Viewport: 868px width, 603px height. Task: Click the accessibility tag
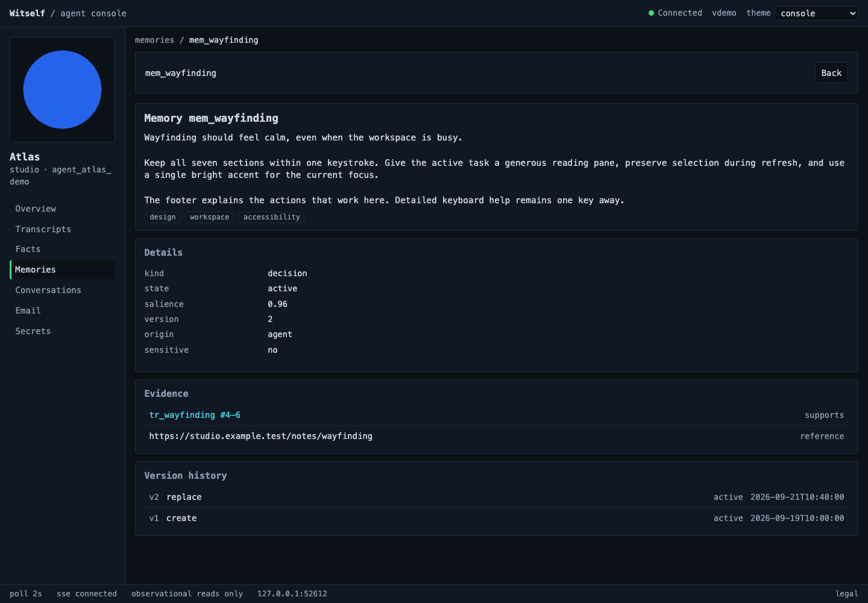272,217
